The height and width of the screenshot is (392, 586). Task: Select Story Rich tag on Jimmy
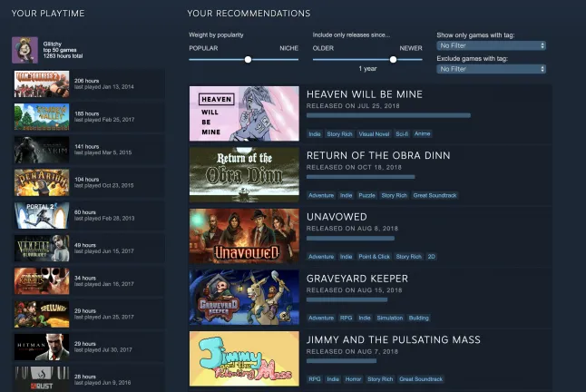[x=380, y=379]
